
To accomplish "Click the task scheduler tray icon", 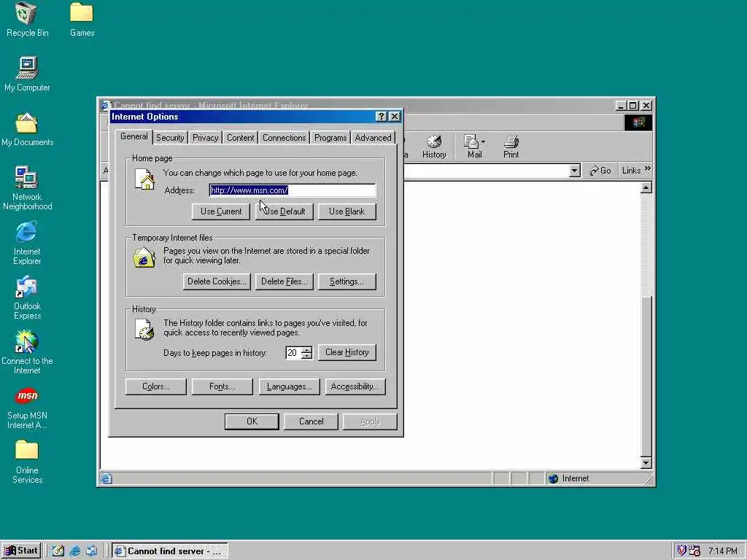I will (x=694, y=551).
